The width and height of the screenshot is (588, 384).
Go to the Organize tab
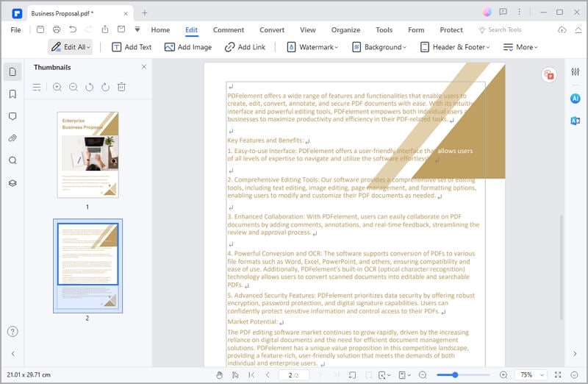coord(345,29)
